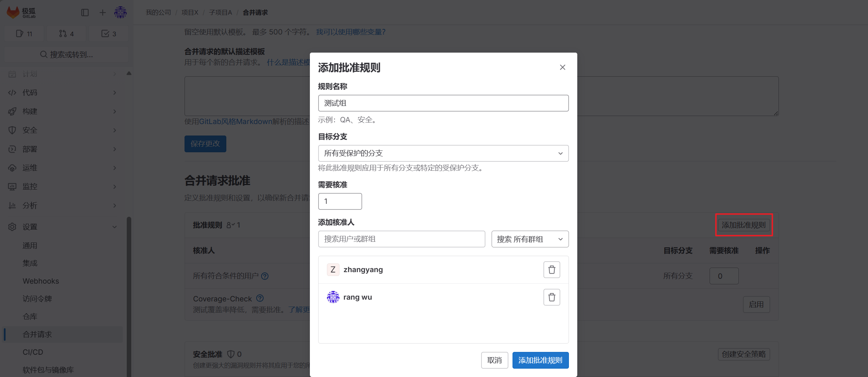This screenshot has height=377, width=868.
Task: Open the issues list icon
Action: click(24, 33)
